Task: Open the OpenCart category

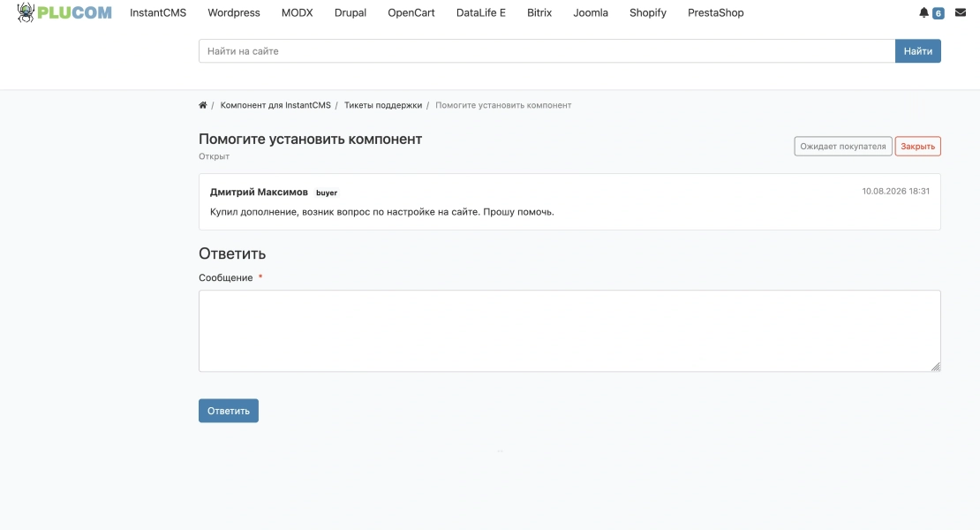Action: (x=411, y=12)
